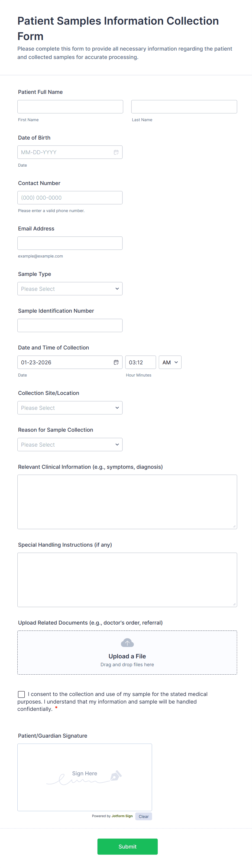The width and height of the screenshot is (252, 868).
Task: Open the Reason for Sample Collection dropdown
Action: point(70,444)
